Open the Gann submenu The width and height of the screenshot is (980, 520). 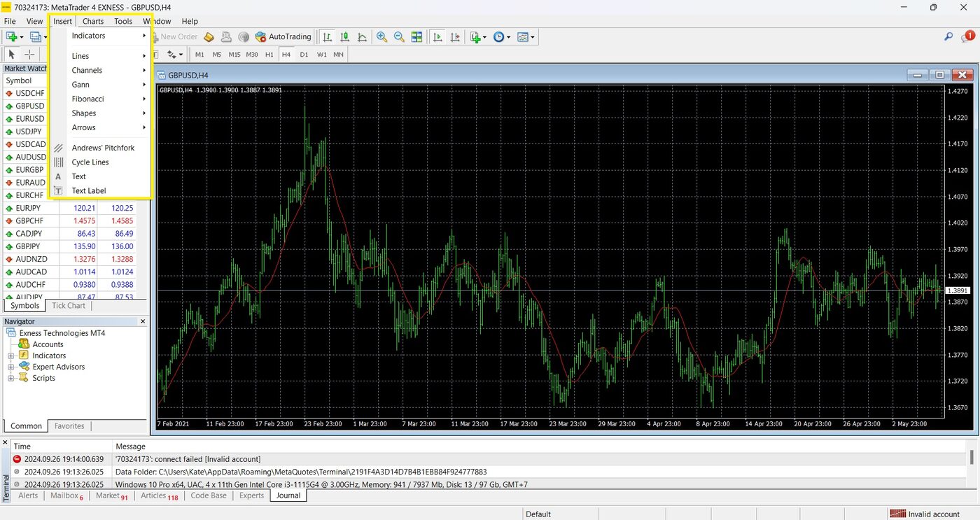[101, 85]
